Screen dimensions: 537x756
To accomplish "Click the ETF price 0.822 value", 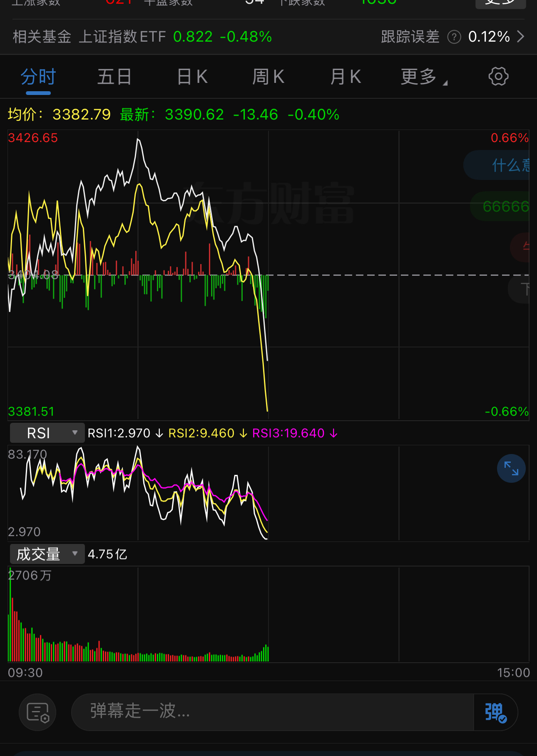I will pyautogui.click(x=193, y=37).
